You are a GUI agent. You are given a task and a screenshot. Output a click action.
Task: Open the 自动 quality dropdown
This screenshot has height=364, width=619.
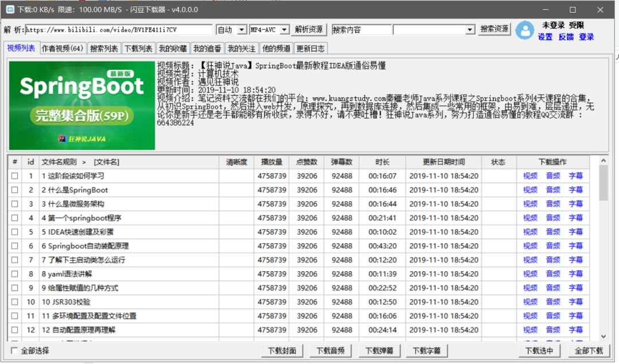click(242, 30)
